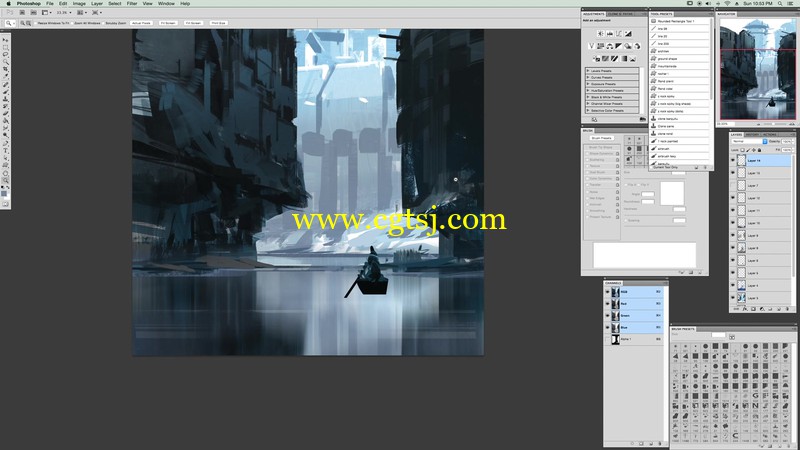The height and width of the screenshot is (450, 800).
Task: Expand Selective Color Presets group
Action: (x=588, y=110)
